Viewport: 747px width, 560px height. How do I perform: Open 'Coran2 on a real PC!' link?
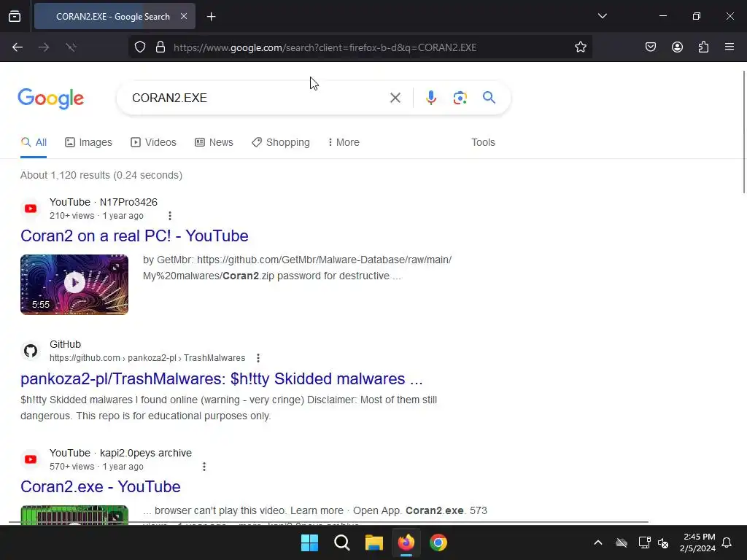pos(134,236)
